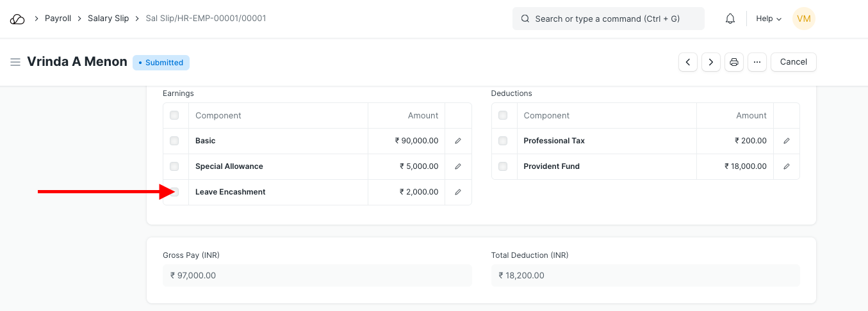
Task: Go to previous salary slip arrow
Action: (x=687, y=62)
